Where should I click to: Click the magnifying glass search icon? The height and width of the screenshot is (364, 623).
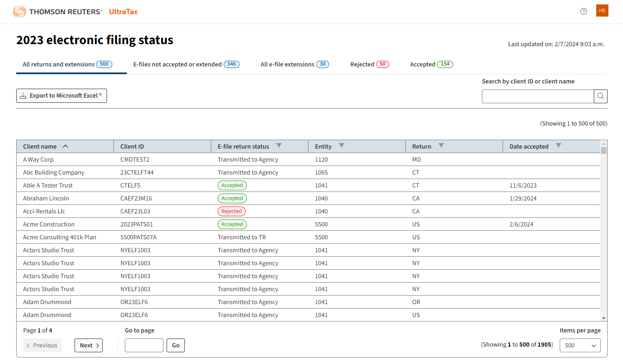(x=600, y=96)
